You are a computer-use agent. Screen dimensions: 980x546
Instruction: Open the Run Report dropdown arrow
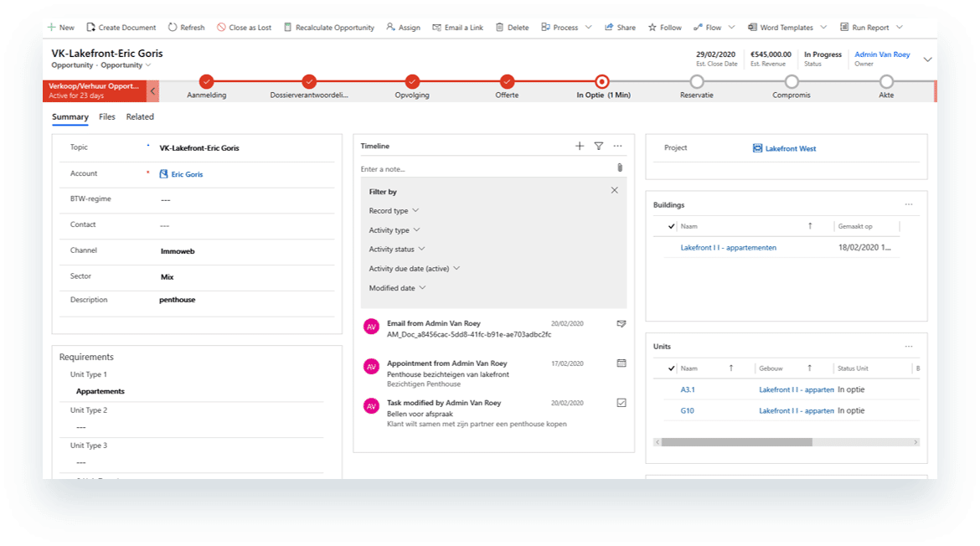coord(900,28)
